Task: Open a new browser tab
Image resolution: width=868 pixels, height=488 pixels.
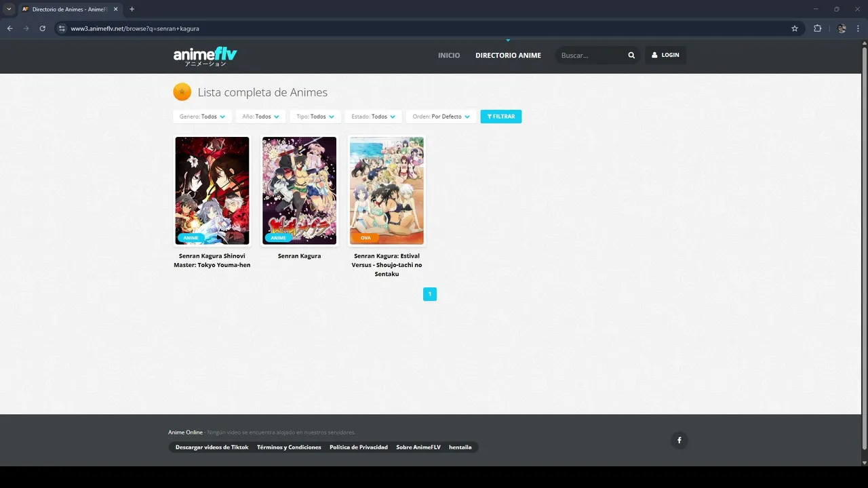Action: [x=132, y=9]
